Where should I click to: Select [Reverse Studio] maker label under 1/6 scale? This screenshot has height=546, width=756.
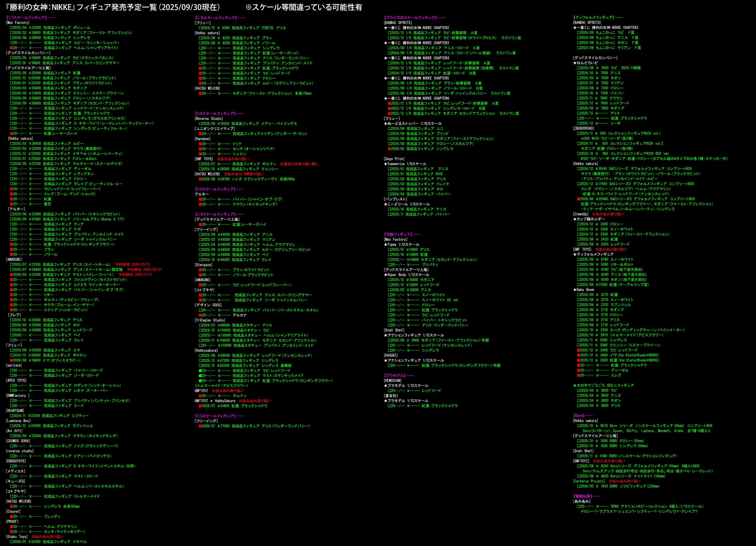(x=209, y=118)
